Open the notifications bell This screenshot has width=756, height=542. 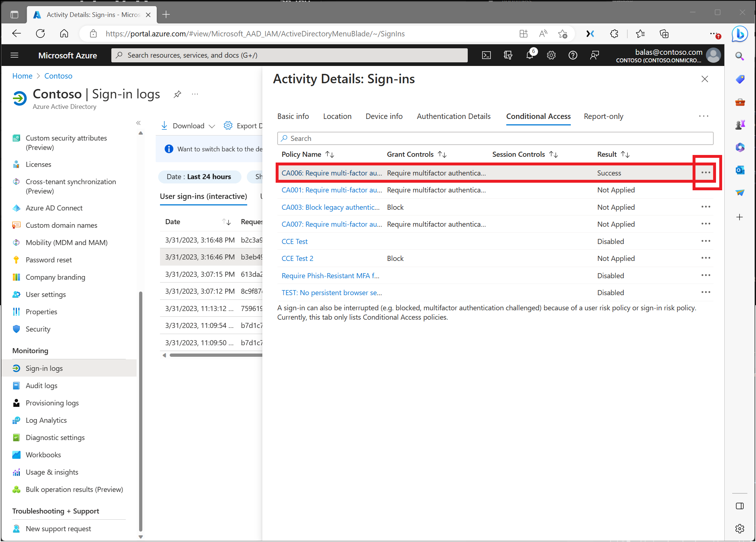pos(529,55)
